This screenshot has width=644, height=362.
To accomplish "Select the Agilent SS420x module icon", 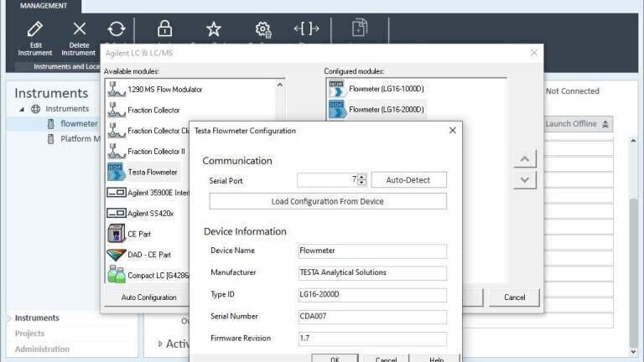I will [x=117, y=213].
